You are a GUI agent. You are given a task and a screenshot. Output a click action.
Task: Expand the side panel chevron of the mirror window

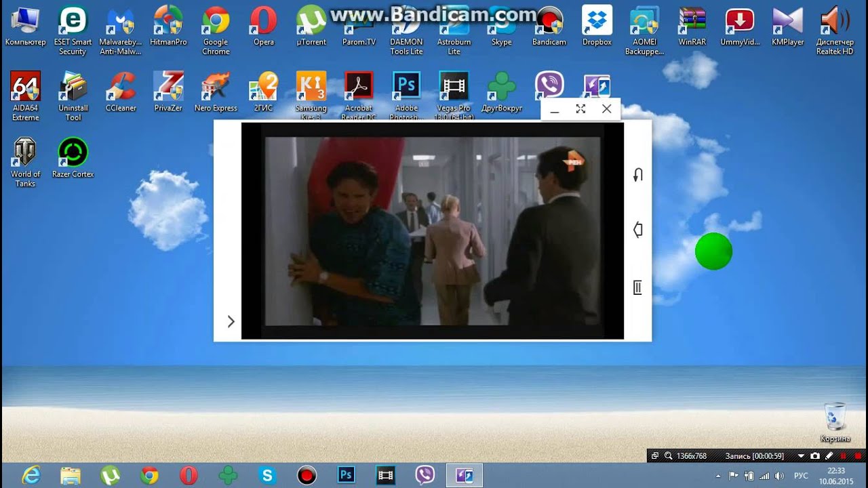point(231,321)
